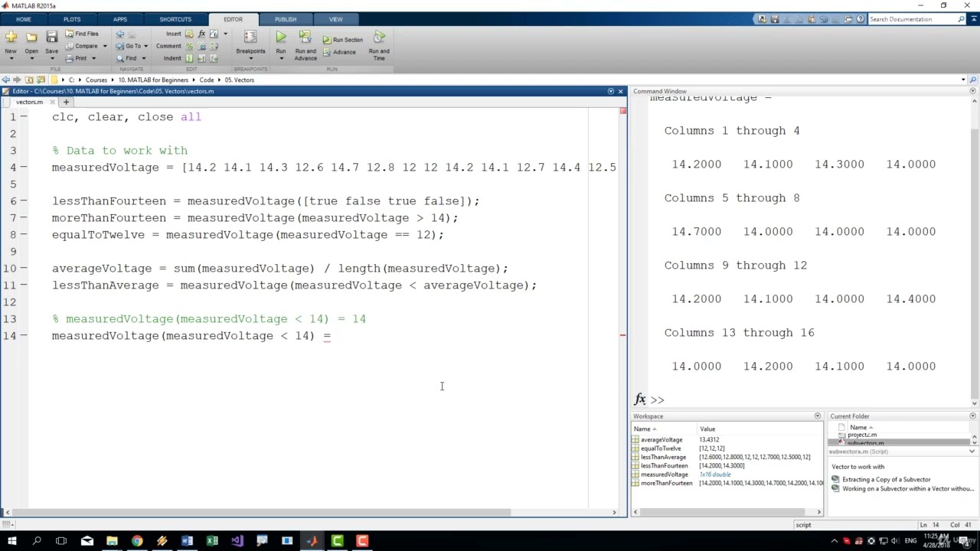Switch to the PUBLISH tab
The height and width of the screenshot is (551, 980).
286,19
